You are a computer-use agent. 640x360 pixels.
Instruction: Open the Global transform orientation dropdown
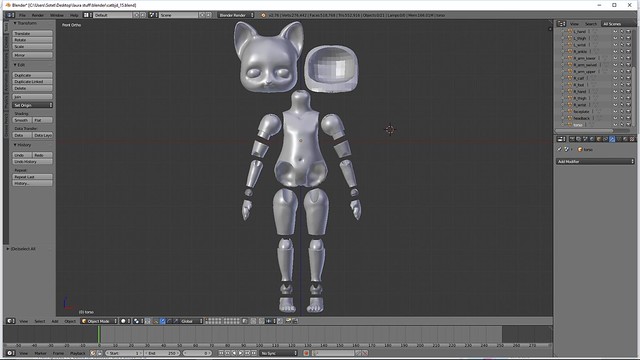[x=191, y=321]
